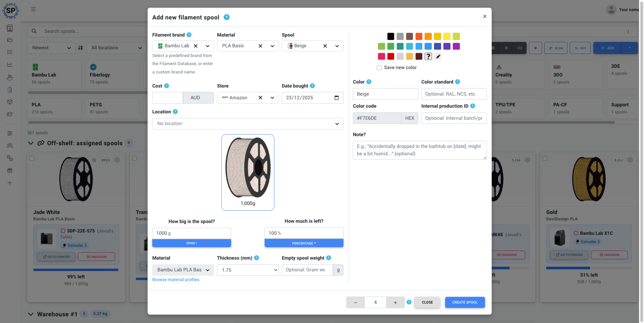Select the Jade White spool card checkbox
The image size is (644, 323).
point(32,158)
